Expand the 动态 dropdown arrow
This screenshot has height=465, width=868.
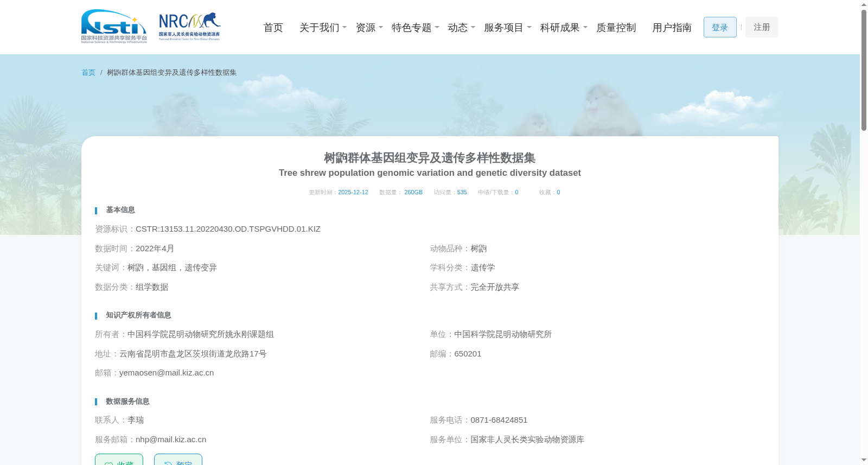tap(473, 27)
